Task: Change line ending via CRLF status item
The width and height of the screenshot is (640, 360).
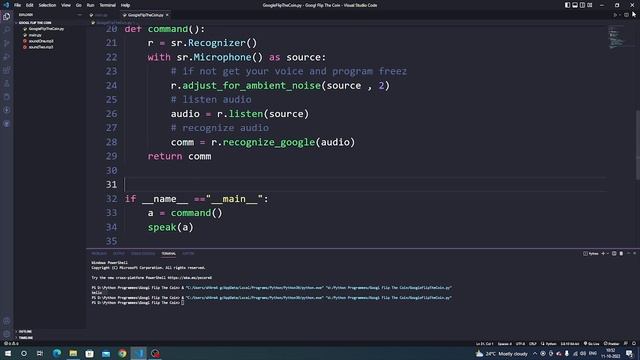Action: (x=533, y=344)
